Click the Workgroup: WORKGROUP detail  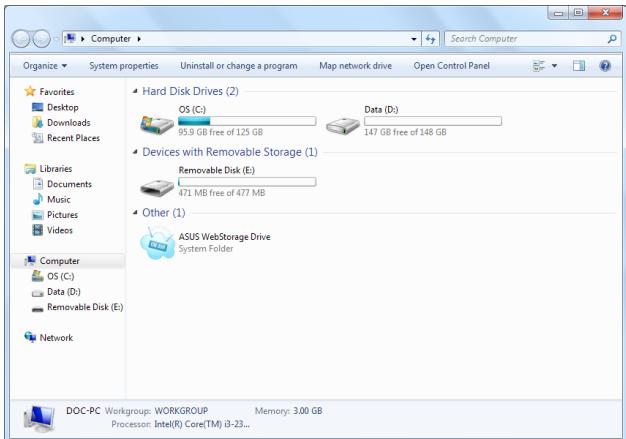coord(156,411)
